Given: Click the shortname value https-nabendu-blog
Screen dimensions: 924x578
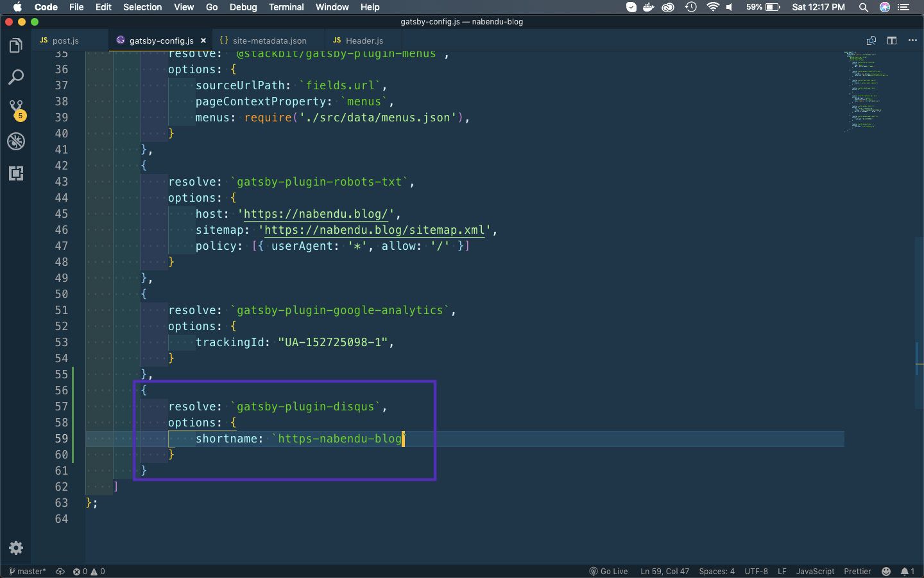Looking at the screenshot, I should pyautogui.click(x=339, y=439).
